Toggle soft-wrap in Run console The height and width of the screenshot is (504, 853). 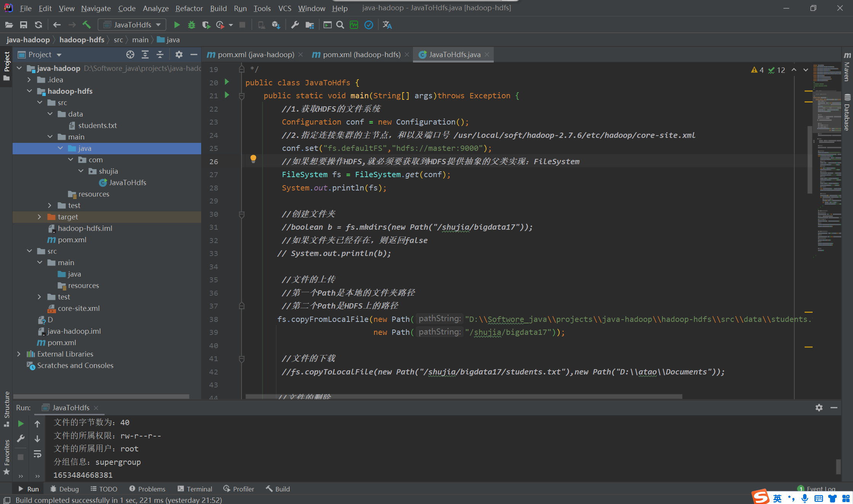pyautogui.click(x=37, y=454)
